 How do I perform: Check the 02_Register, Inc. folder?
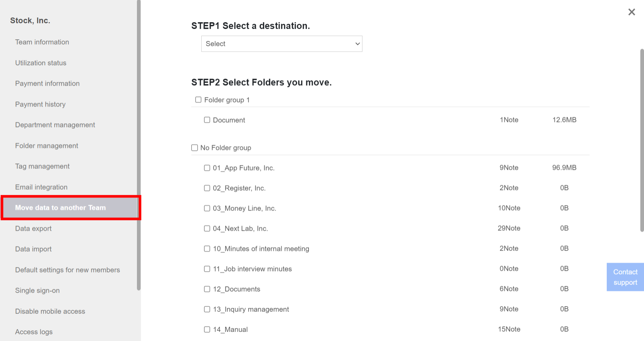pyautogui.click(x=207, y=188)
